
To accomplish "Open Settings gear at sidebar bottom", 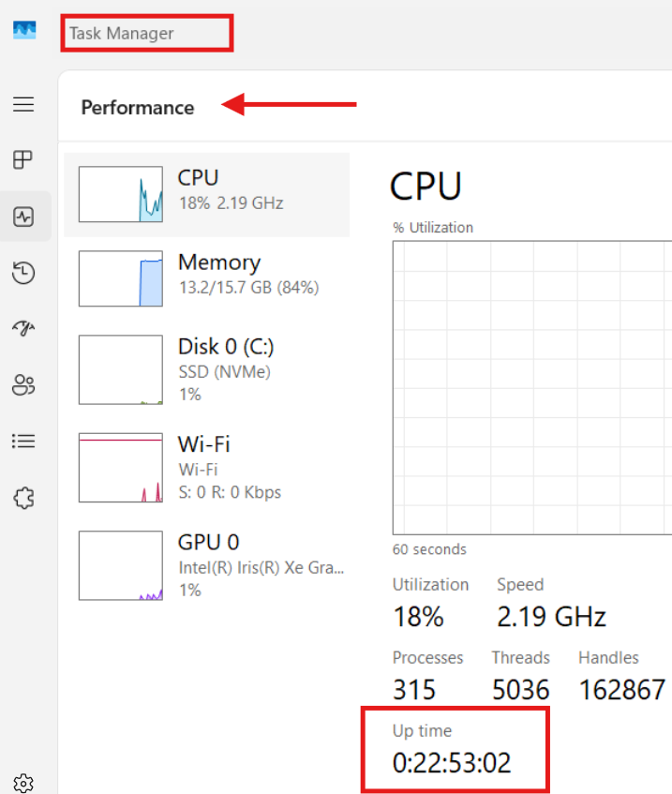I will coord(23,783).
